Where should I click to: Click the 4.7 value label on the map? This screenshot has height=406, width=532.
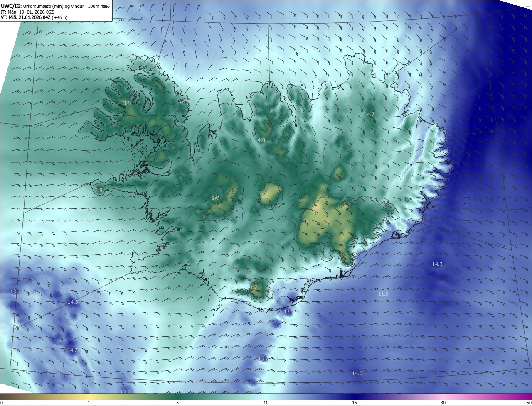click(x=371, y=114)
